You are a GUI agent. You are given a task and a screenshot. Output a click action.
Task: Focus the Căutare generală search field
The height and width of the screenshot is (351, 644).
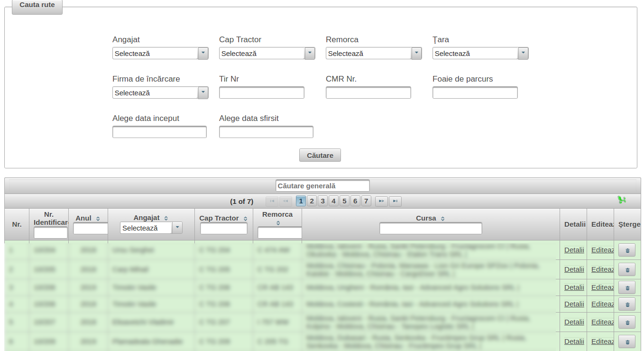point(322,186)
